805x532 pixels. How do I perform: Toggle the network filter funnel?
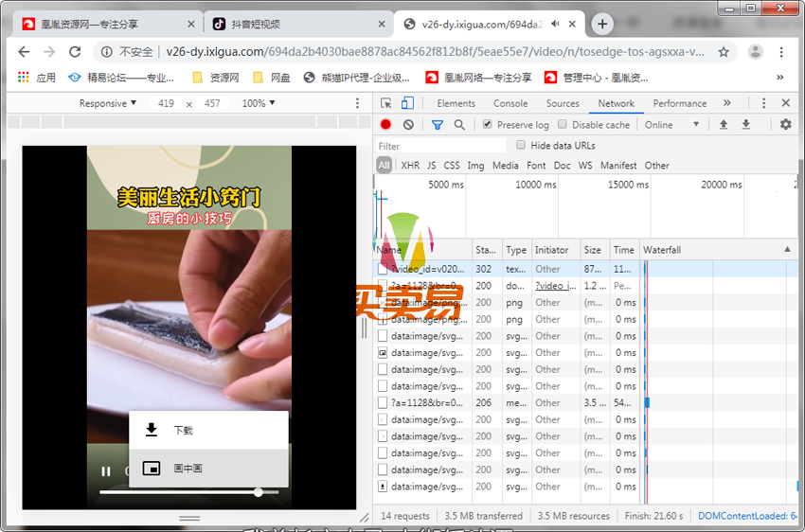[x=438, y=125]
